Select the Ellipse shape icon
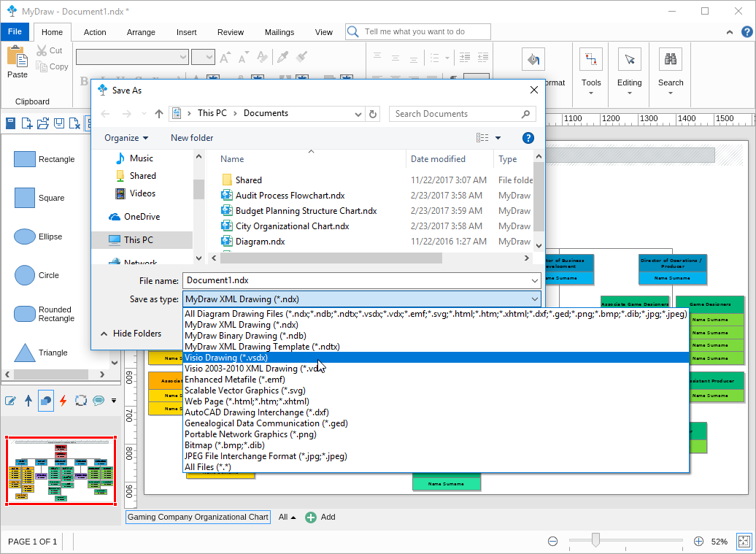Viewport: 756px width, 554px height. click(25, 236)
